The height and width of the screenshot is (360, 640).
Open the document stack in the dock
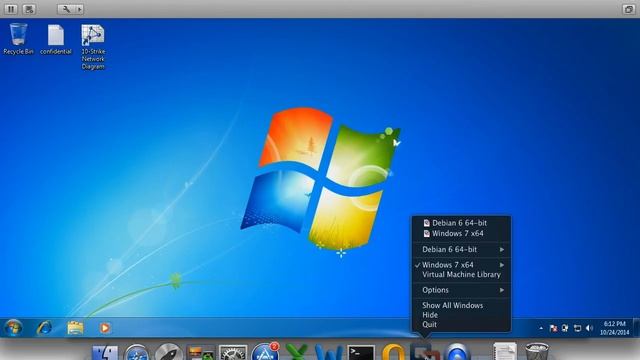click(x=505, y=351)
